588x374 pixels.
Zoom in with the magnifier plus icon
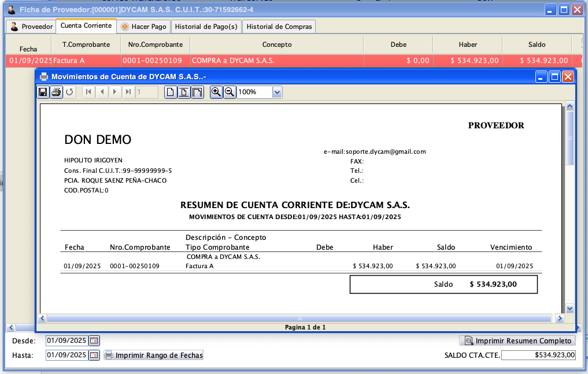[216, 92]
